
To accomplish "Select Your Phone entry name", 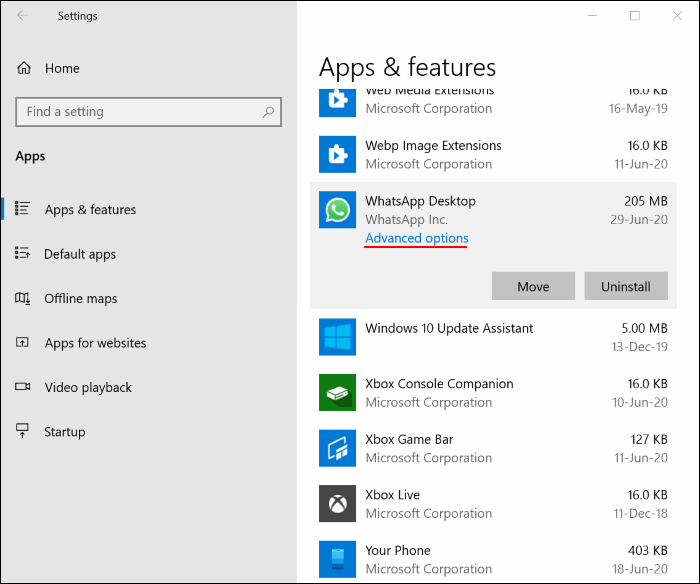I will pos(398,551).
